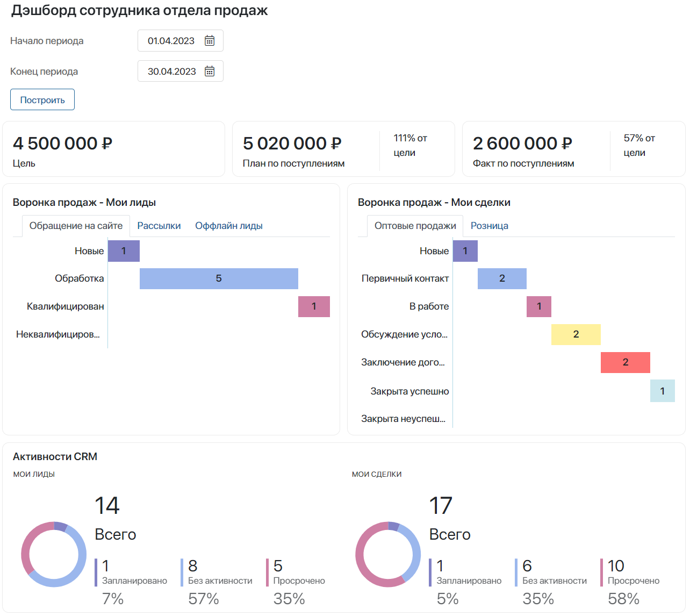690x616 pixels.
Task: Click Без активности 57% stat under Мои лиды
Action: click(217, 582)
